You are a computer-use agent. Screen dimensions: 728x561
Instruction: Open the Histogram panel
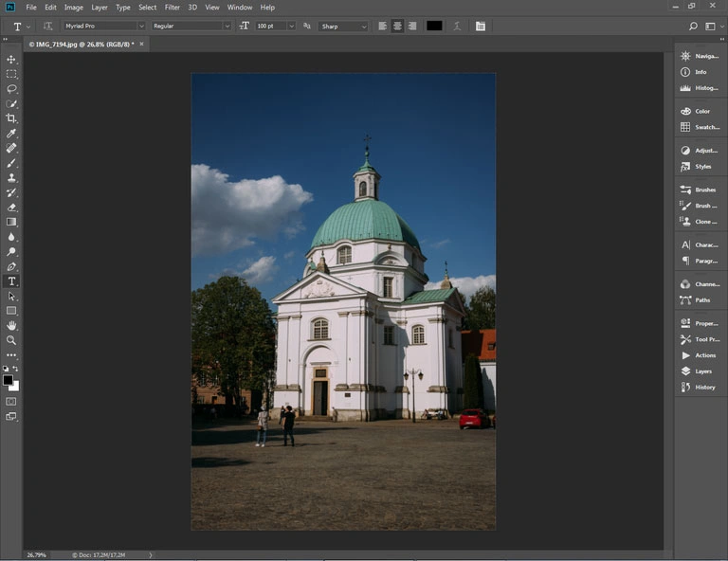[701, 88]
